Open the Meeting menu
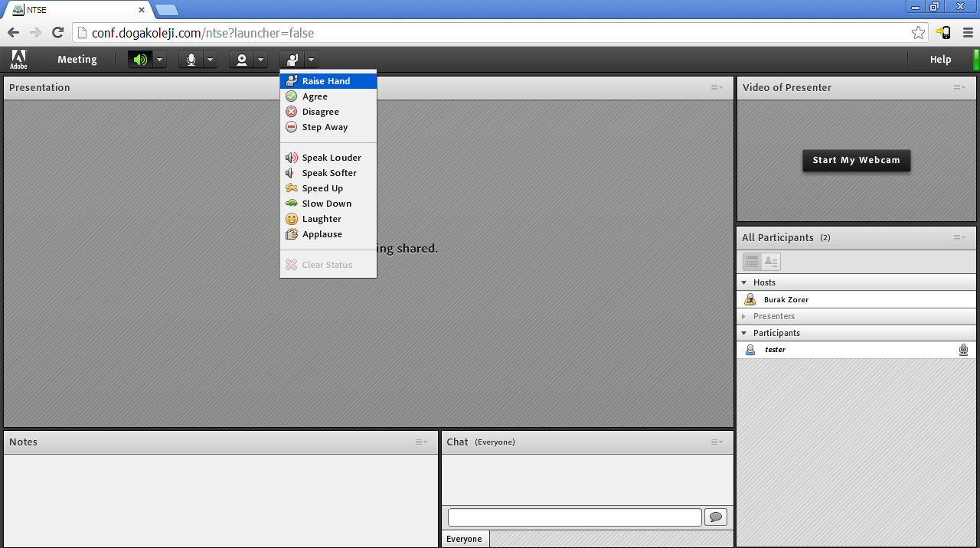Image resolution: width=980 pixels, height=548 pixels. pyautogui.click(x=77, y=60)
